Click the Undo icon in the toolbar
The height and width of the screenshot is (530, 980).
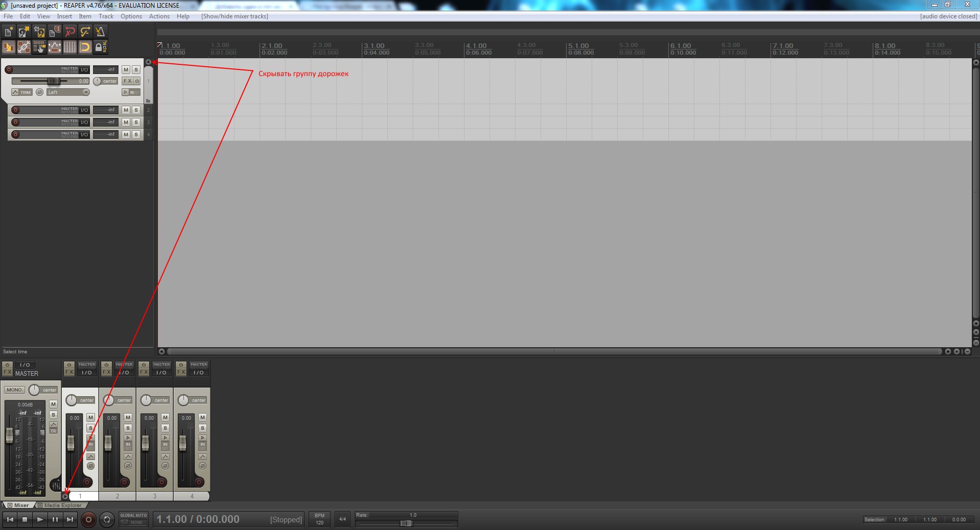[x=70, y=32]
